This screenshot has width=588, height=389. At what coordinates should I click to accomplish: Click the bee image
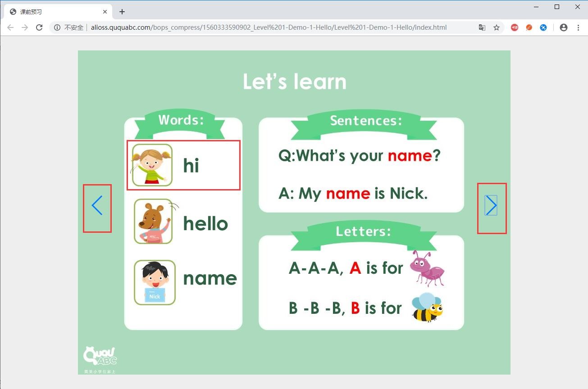pos(427,308)
